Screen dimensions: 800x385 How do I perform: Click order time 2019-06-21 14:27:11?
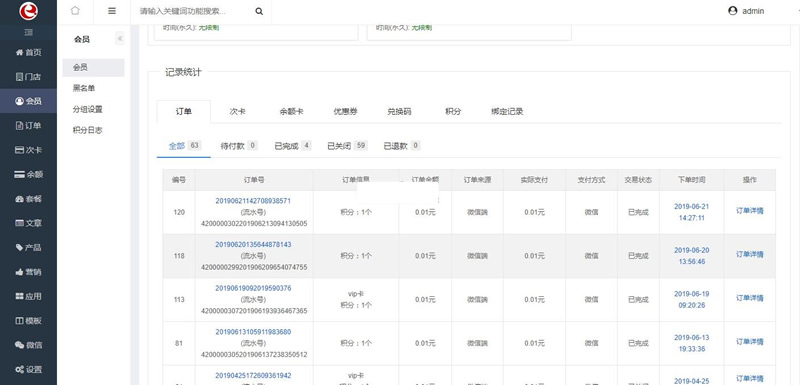pos(691,212)
